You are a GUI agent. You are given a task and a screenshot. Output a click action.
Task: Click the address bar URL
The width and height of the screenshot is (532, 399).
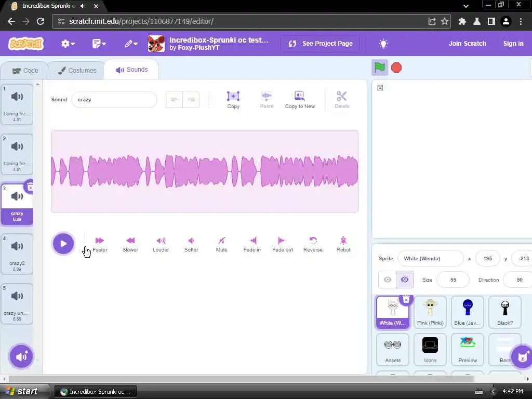click(141, 21)
